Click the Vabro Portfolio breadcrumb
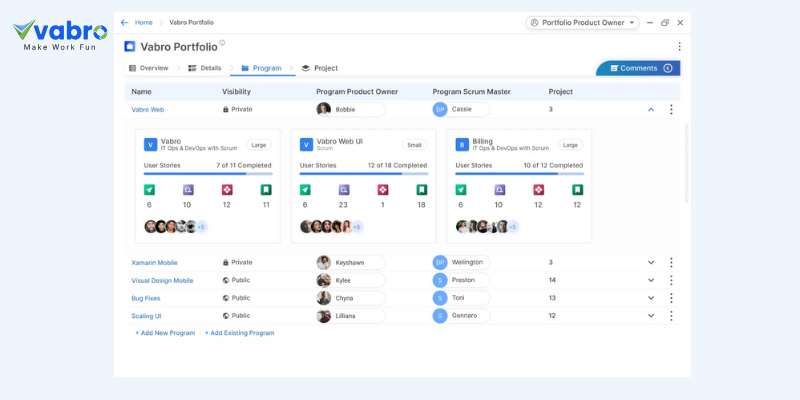This screenshot has height=400, width=800. click(191, 22)
